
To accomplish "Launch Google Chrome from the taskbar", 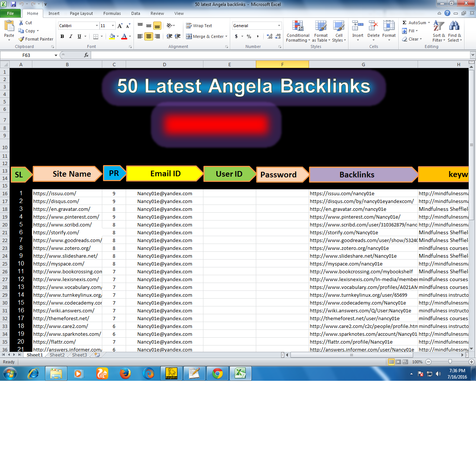I will (218, 373).
